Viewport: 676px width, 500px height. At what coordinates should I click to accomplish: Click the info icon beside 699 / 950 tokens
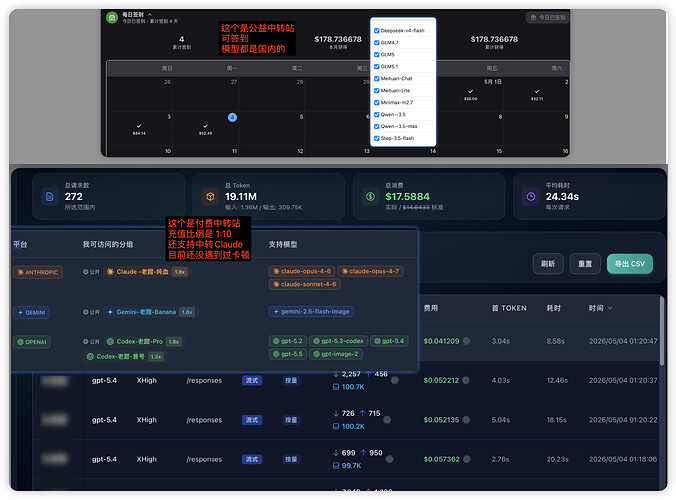coord(389,459)
